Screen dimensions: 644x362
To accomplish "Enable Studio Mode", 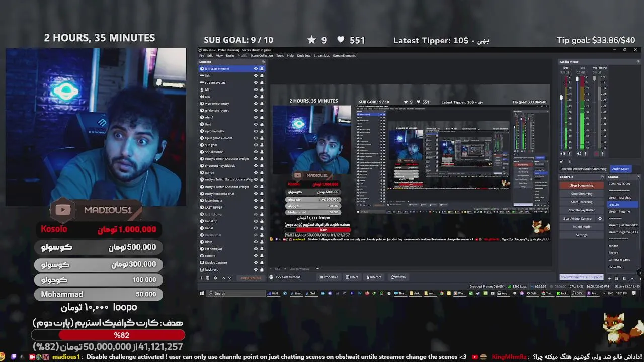I will (x=582, y=227).
